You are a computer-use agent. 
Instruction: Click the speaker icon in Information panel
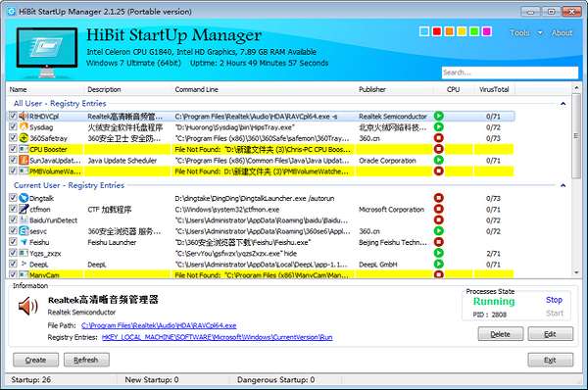point(27,307)
